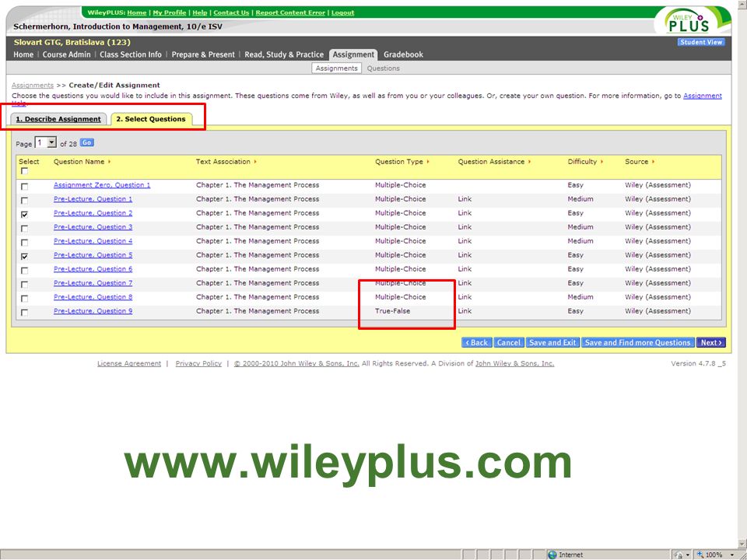Sort by Source arrow
Screen dimensions: 747x560
click(653, 162)
